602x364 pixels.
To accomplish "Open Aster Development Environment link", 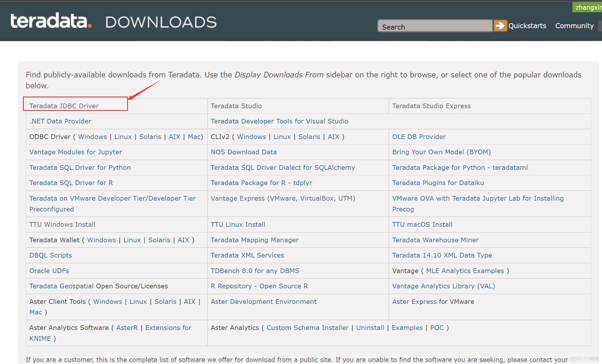I will pos(264,302).
